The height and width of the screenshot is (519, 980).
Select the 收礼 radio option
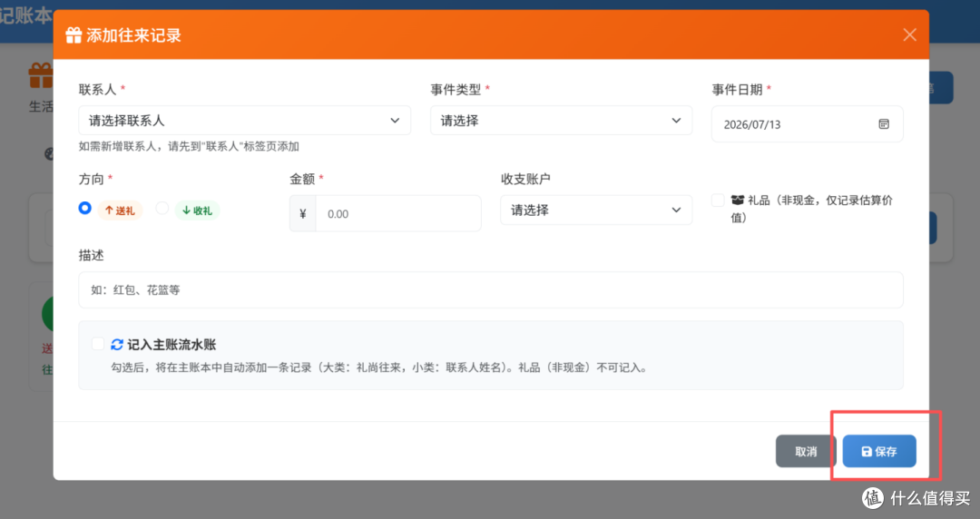click(162, 208)
